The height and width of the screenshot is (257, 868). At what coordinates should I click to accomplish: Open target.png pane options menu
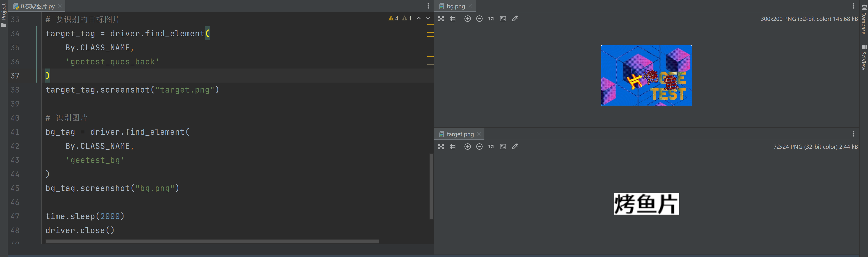pyautogui.click(x=853, y=134)
